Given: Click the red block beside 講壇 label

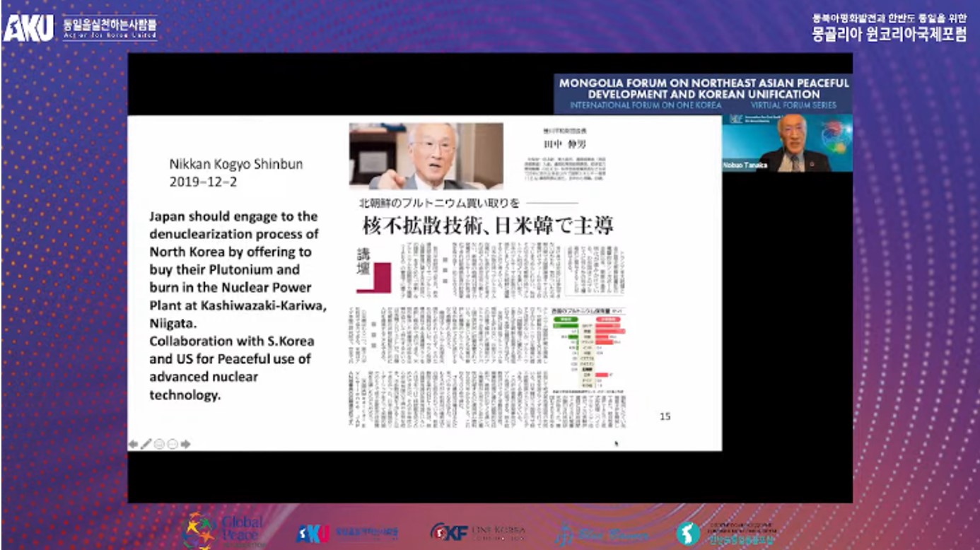Looking at the screenshot, I should click(382, 277).
